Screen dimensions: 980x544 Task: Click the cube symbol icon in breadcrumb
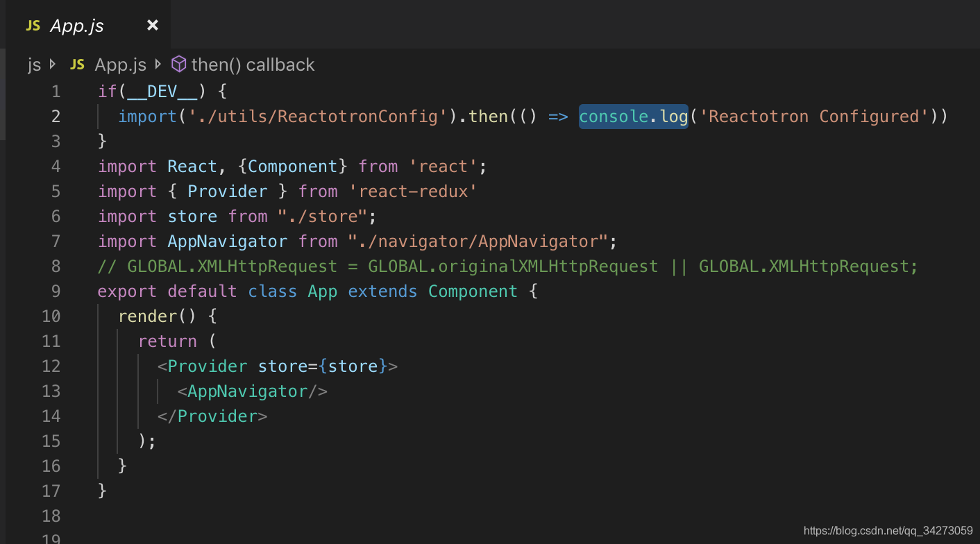pyautogui.click(x=179, y=65)
